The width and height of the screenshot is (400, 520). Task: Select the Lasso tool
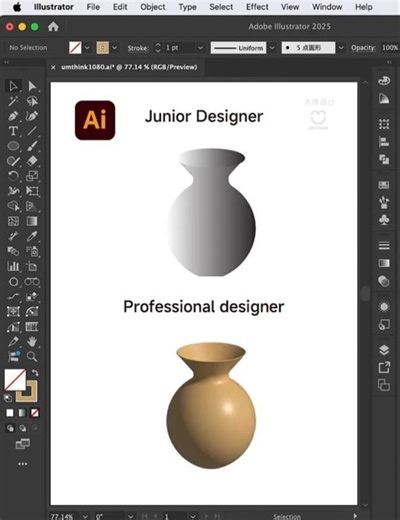(x=32, y=101)
